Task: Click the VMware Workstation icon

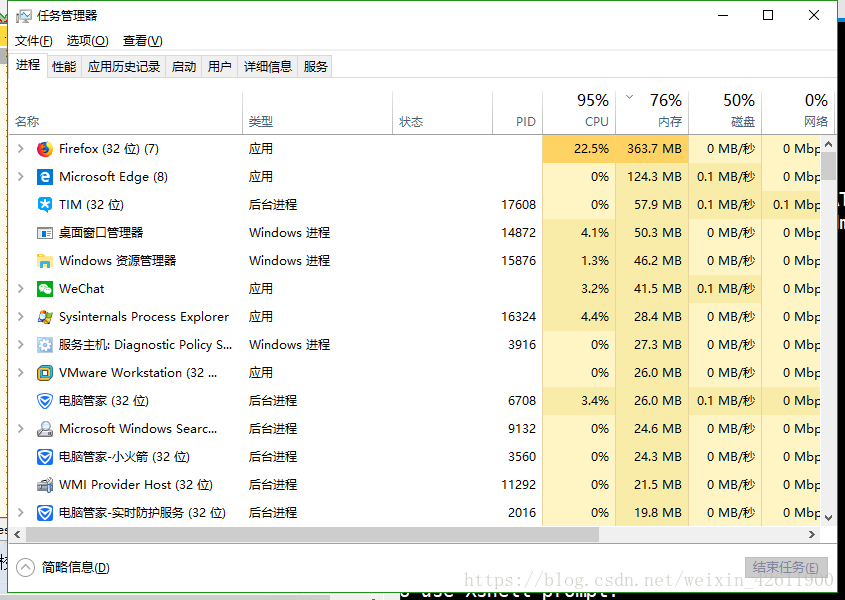Action: pos(45,373)
